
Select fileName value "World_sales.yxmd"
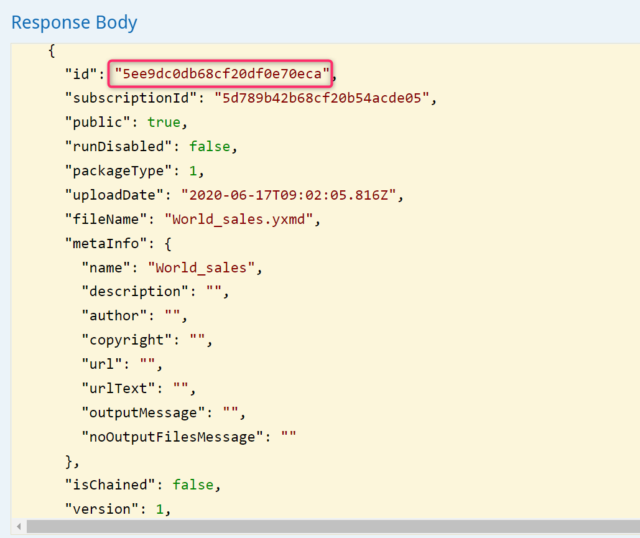[239, 219]
